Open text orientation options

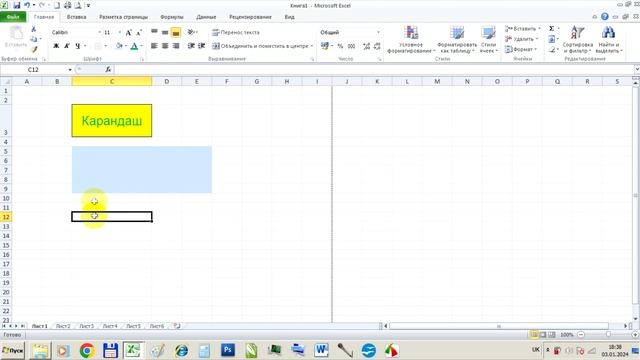(192, 32)
